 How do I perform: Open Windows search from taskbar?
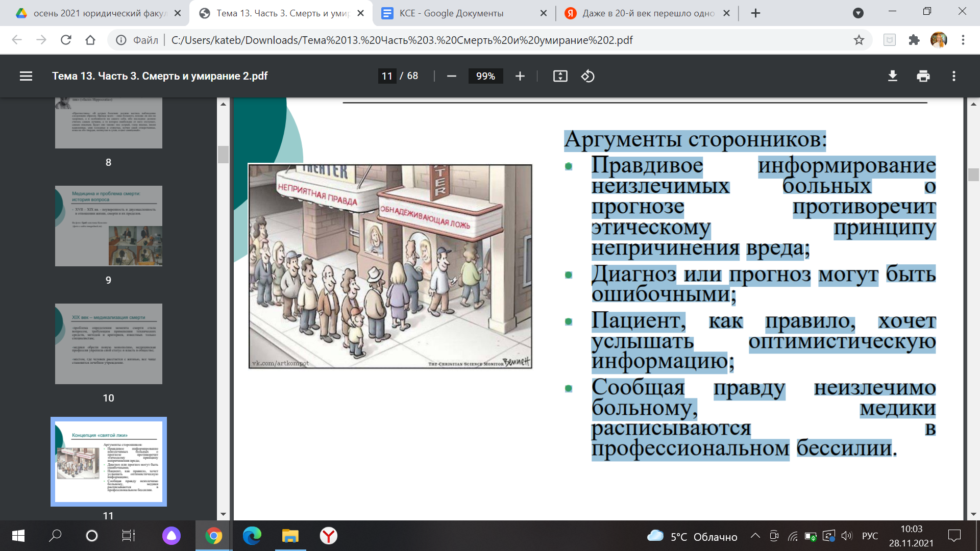click(x=55, y=536)
